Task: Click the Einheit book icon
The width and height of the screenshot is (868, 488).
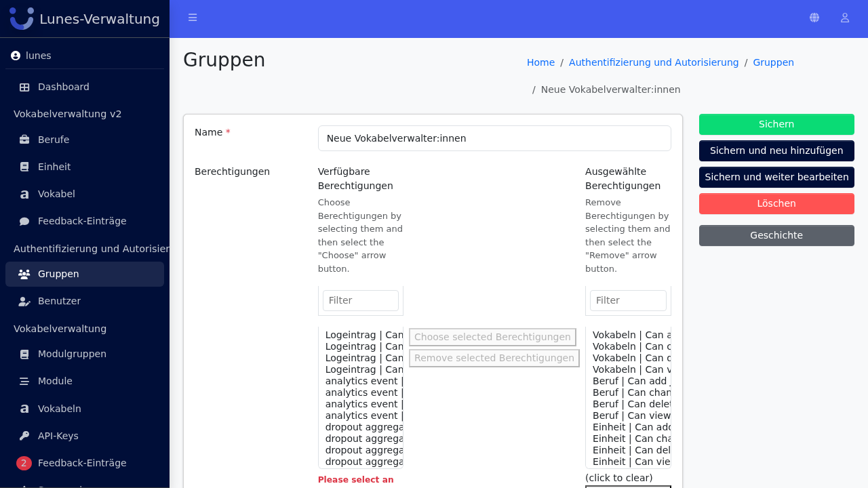Action: (x=24, y=167)
